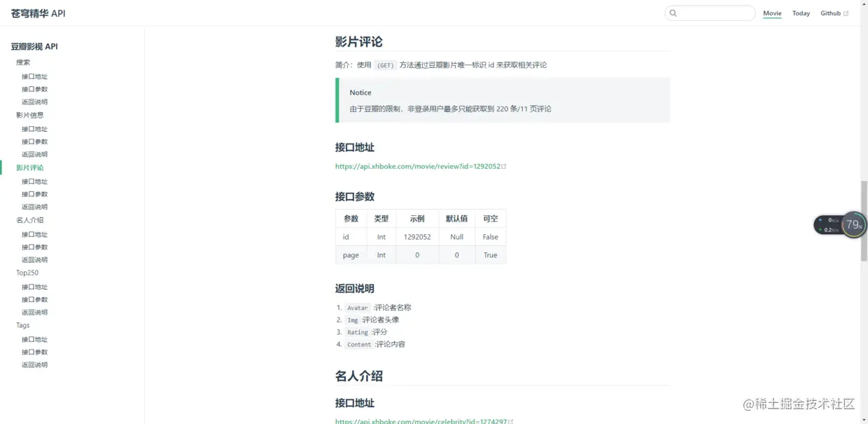868x424 pixels.
Task: Click the 苍穹精华 API site title
Action: 38,13
